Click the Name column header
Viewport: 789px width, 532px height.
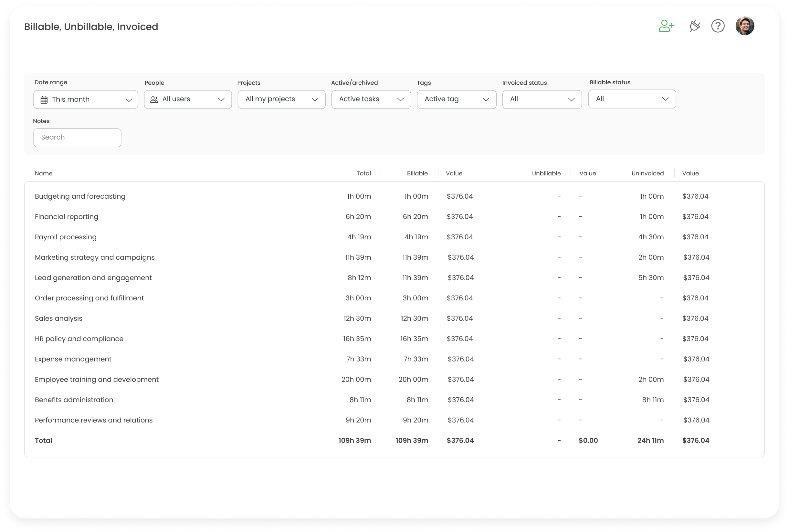click(x=43, y=173)
